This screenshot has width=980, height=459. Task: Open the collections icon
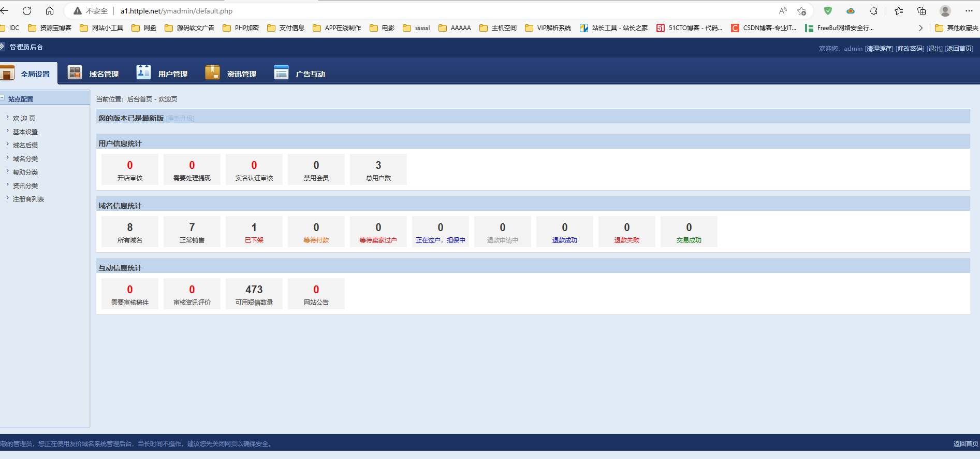pyautogui.click(x=922, y=11)
